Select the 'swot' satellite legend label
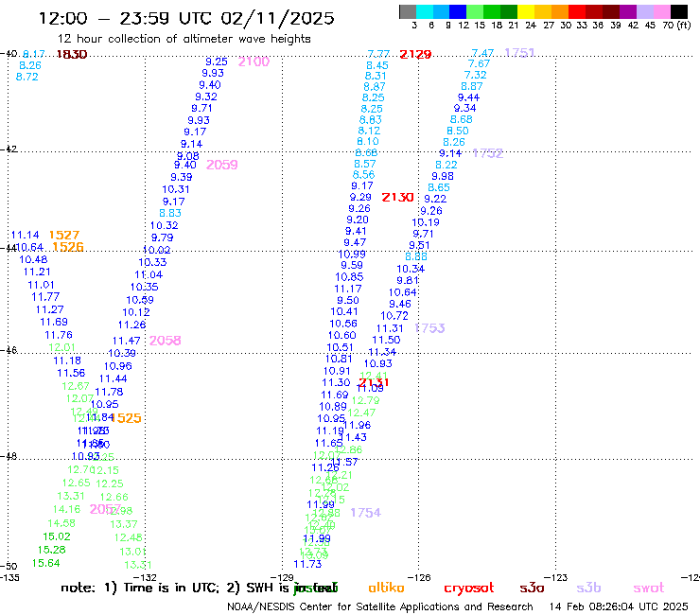Viewport: 700px width, 615px height. click(649, 588)
